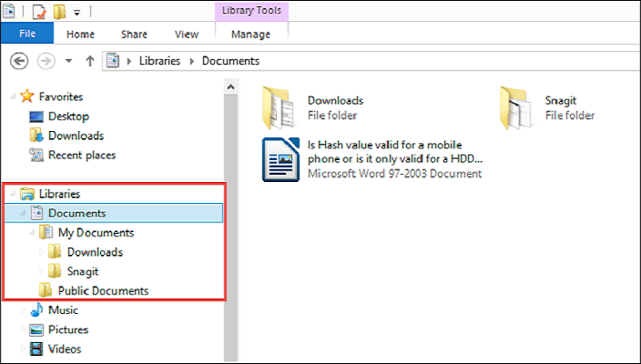Go up one level with Up arrow

(x=90, y=61)
